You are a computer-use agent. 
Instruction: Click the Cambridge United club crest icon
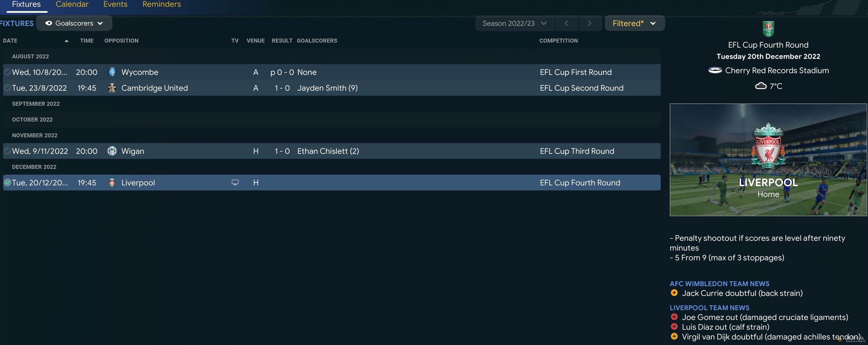tap(111, 88)
